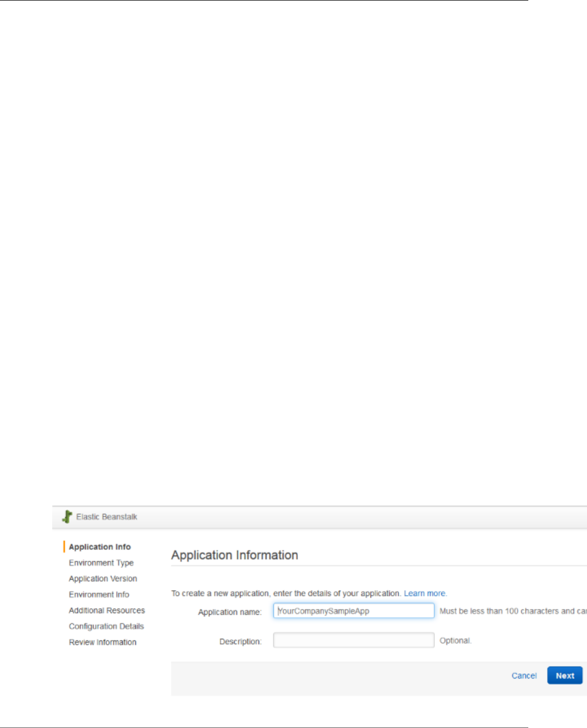Cancel the application creation
The height and width of the screenshot is (728, 587).
[524, 675]
